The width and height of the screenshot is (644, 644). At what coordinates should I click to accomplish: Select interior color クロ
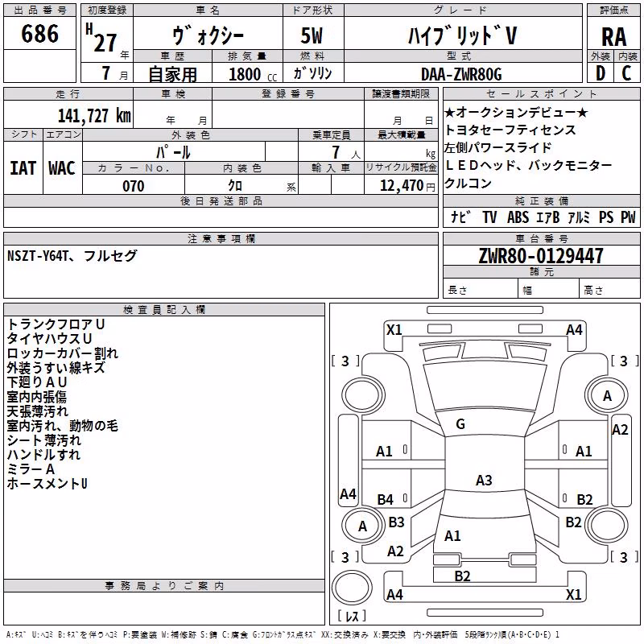(235, 186)
